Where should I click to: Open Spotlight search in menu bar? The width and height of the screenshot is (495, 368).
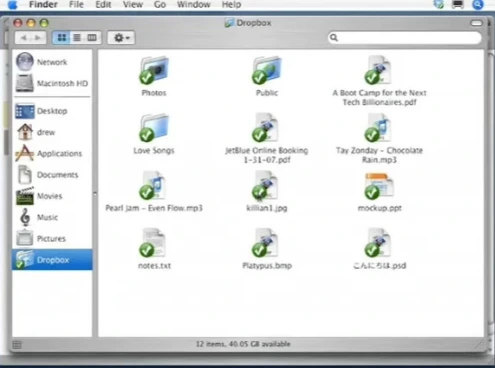[x=478, y=4]
